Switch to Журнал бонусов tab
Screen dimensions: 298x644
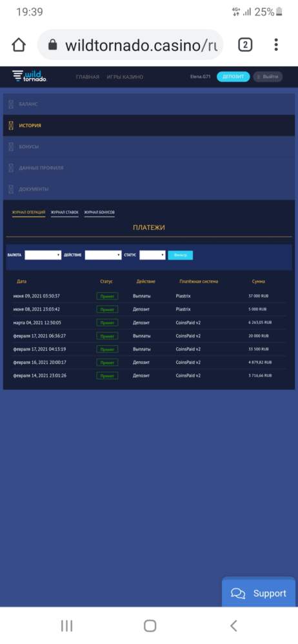pyautogui.click(x=99, y=213)
